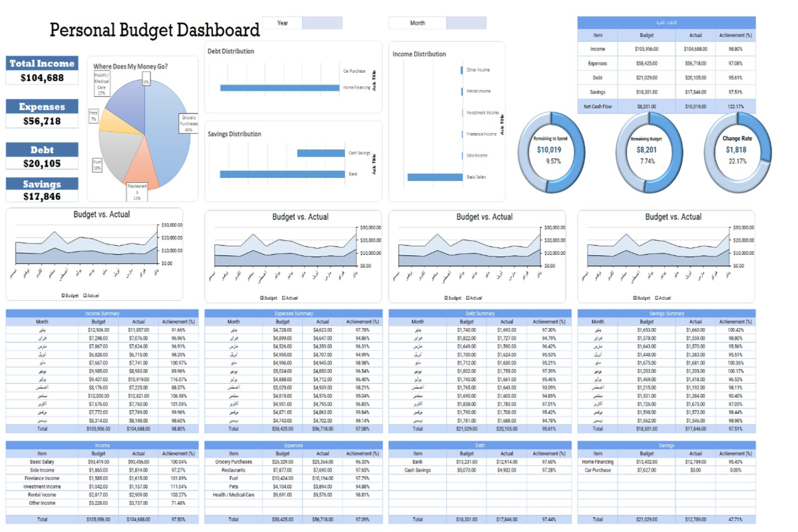This screenshot has height=532, width=798.
Task: Click the $10,019.00 Net Cash Flow actual cell
Action: pyautogui.click(x=696, y=107)
